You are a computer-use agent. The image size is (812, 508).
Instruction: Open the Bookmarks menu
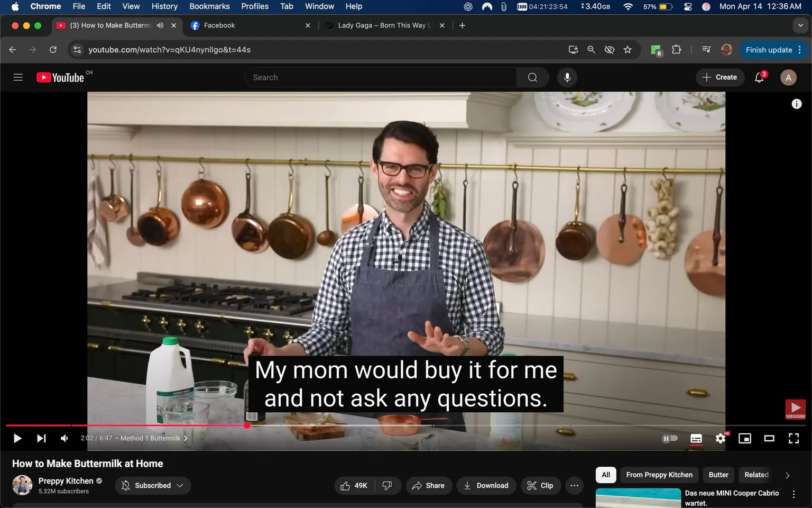[209, 6]
